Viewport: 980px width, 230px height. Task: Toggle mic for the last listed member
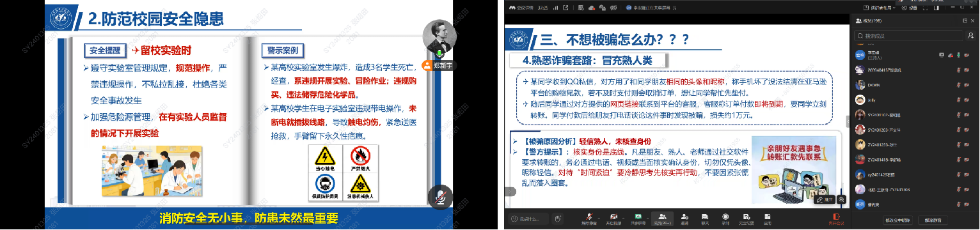click(958, 204)
